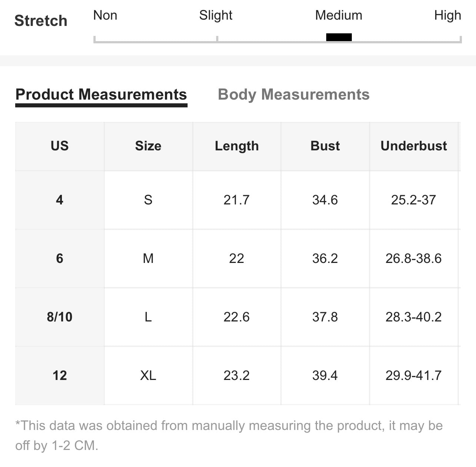The width and height of the screenshot is (476, 467).
Task: Click the Slight stretch label
Action: (x=216, y=15)
